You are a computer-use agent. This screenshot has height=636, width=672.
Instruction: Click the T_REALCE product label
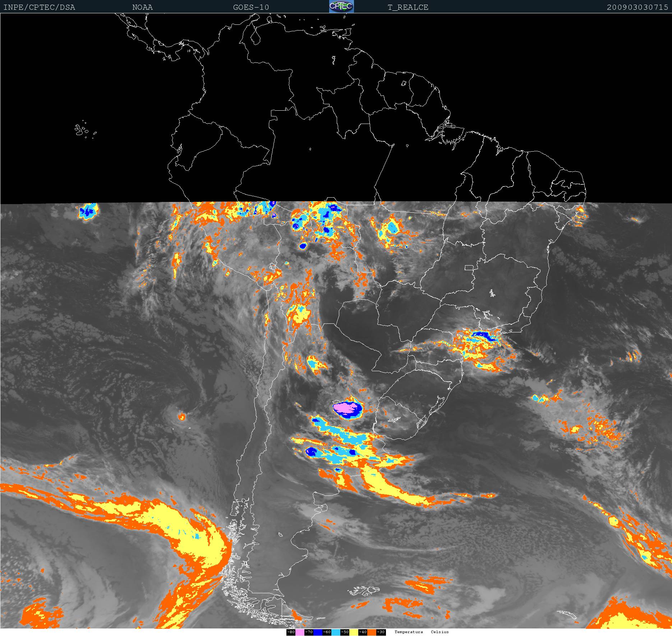[408, 7]
